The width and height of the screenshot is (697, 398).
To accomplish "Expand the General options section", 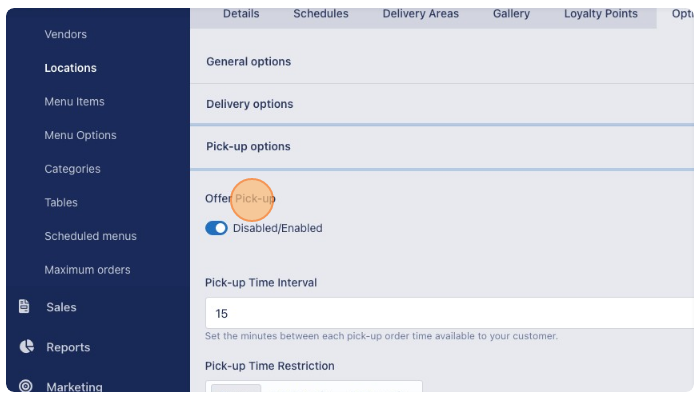I will tap(442, 62).
